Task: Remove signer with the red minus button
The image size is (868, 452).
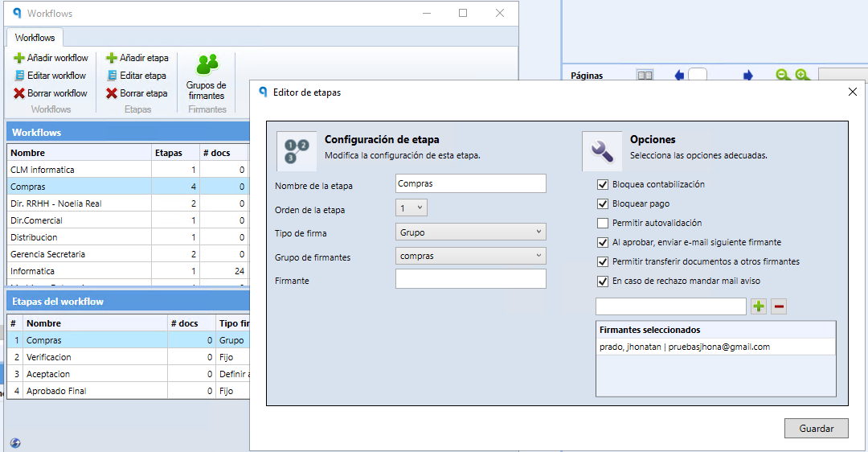Action: pyautogui.click(x=779, y=306)
